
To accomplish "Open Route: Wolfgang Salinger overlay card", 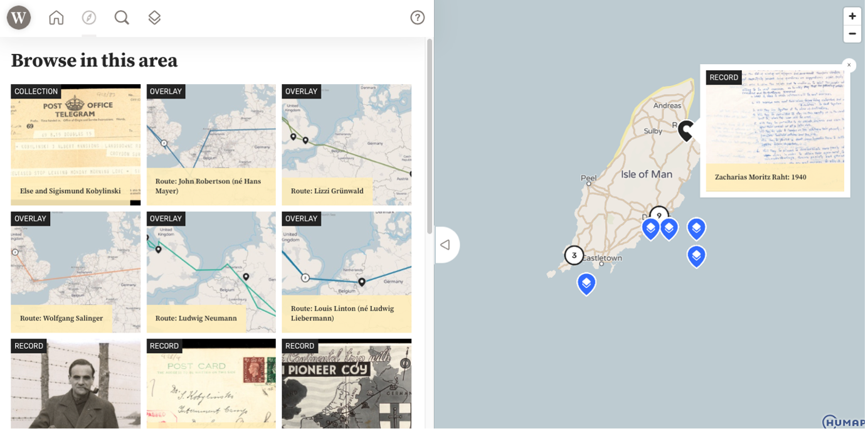I will (x=76, y=272).
